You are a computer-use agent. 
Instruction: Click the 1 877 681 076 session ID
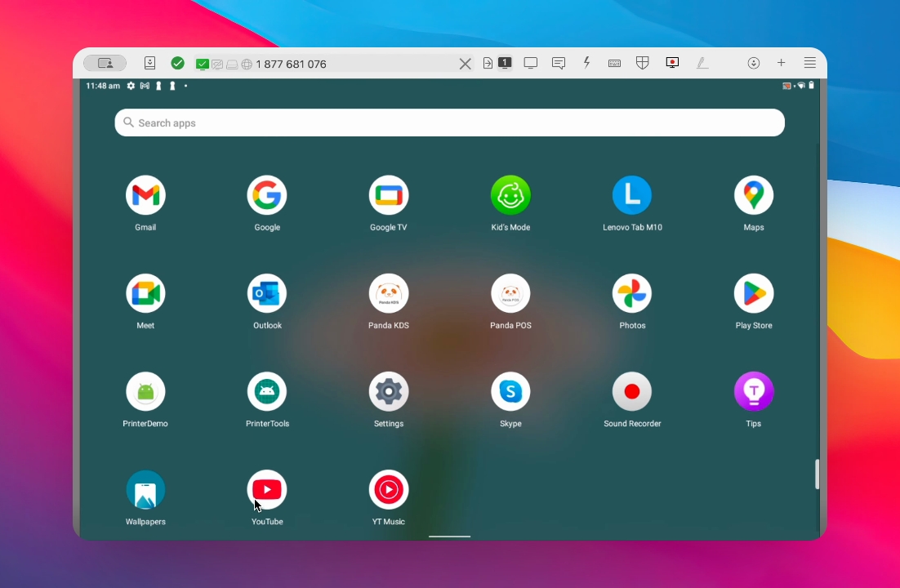[291, 64]
